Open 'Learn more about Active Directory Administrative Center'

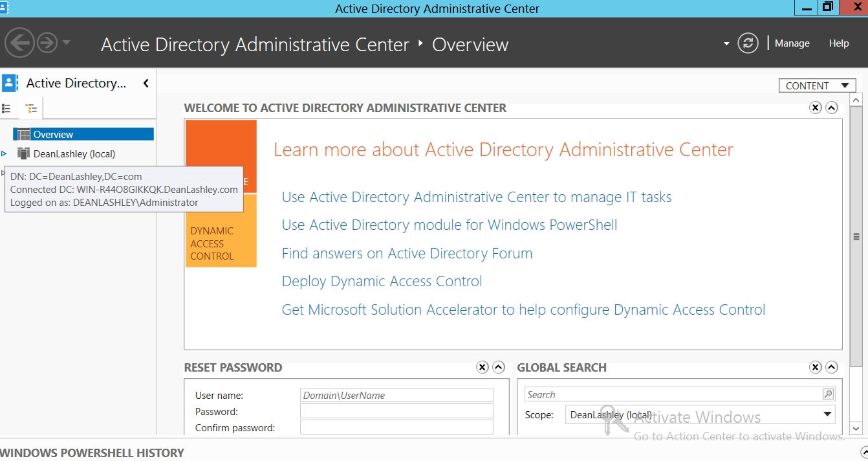pos(503,150)
